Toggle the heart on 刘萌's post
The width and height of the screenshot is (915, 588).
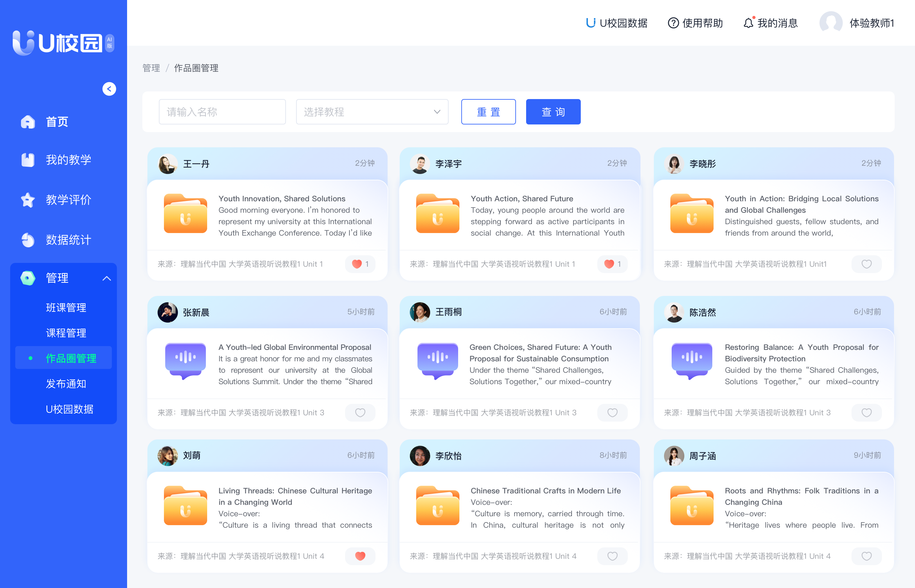click(360, 556)
